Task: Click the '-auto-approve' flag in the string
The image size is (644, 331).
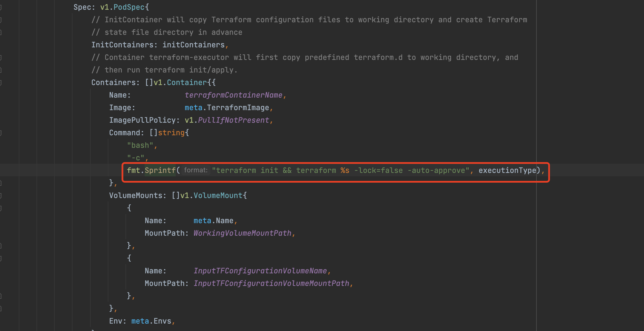Action: coord(436,170)
